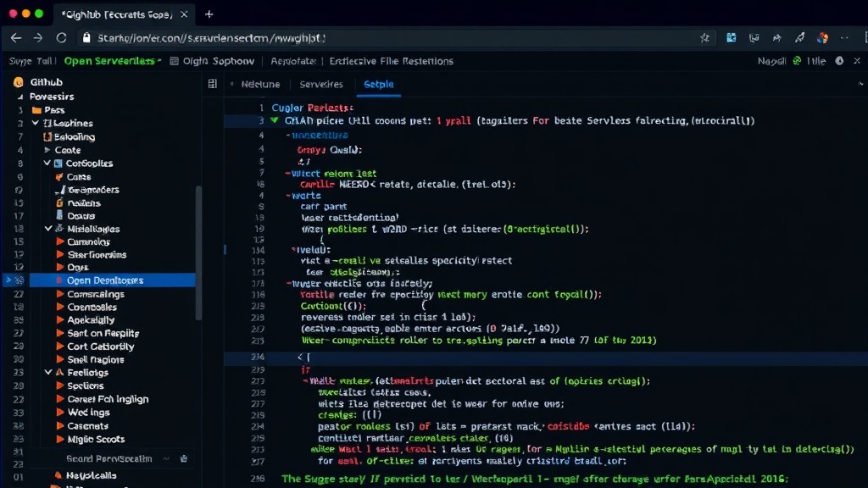
Task: Select the highlighted Open Deoitooces row
Action: click(x=113, y=280)
